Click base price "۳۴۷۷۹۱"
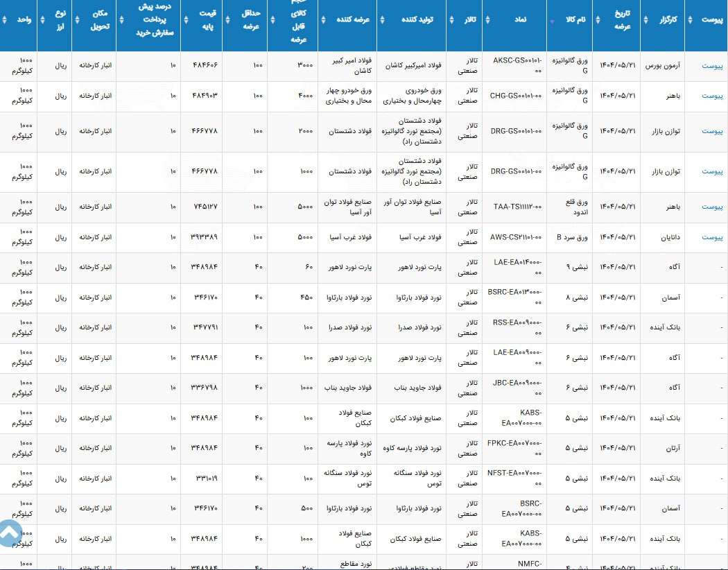 click(x=205, y=327)
